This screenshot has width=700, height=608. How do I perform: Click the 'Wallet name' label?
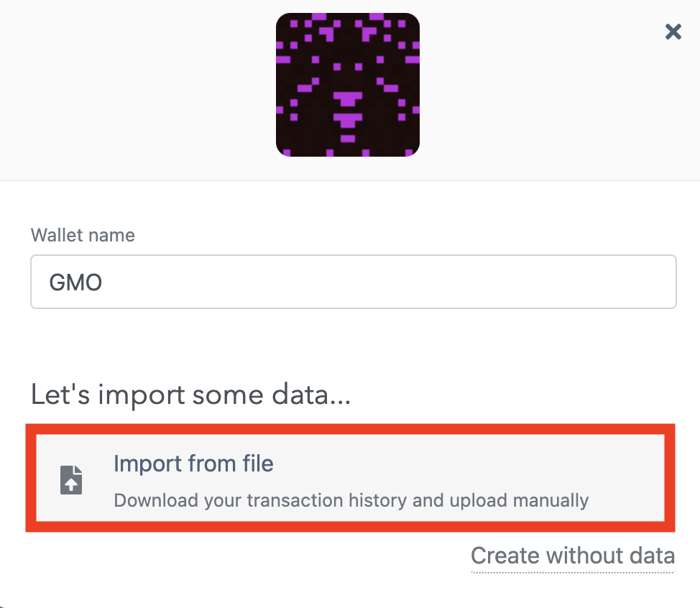click(83, 235)
